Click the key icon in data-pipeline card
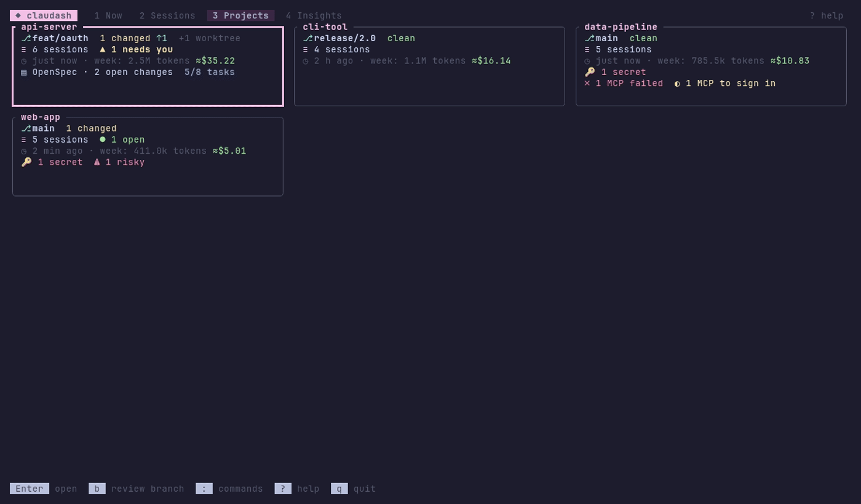Screen dimensions: 861x504 (590, 73)
